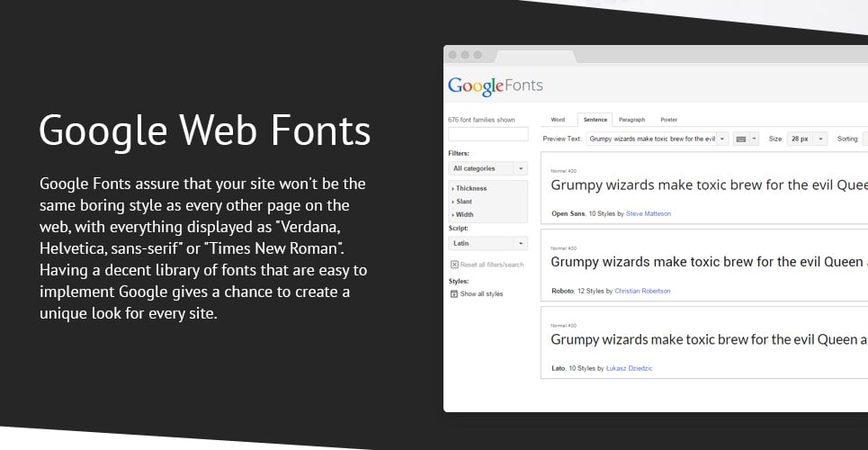
Task: Open the Łukasz Dziedzic designer link
Action: click(629, 368)
